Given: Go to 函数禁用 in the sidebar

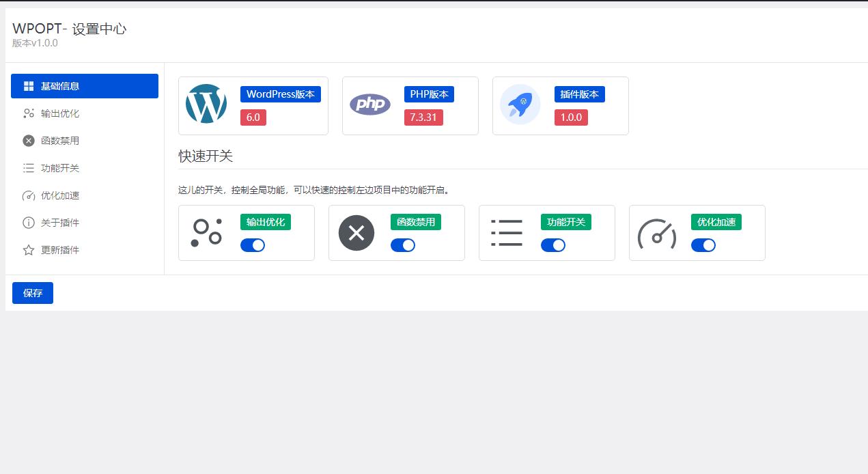Looking at the screenshot, I should click(x=85, y=141).
